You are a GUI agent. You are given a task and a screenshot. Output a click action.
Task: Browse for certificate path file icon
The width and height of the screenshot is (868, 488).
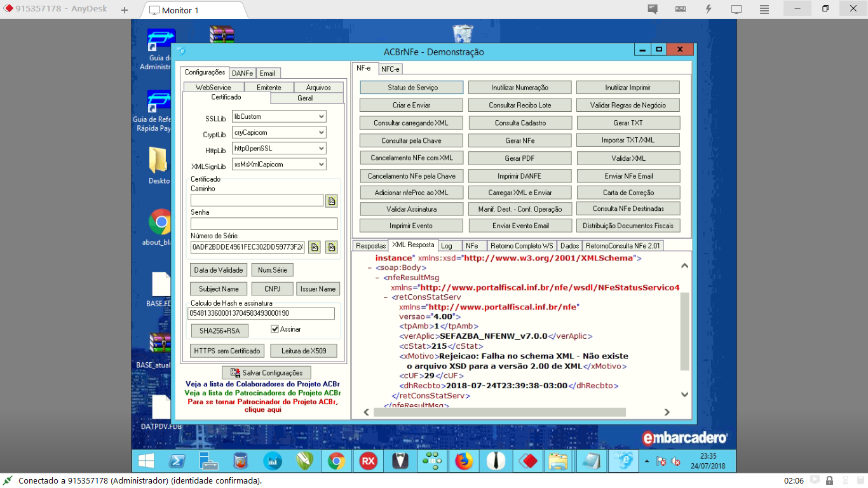(x=332, y=201)
